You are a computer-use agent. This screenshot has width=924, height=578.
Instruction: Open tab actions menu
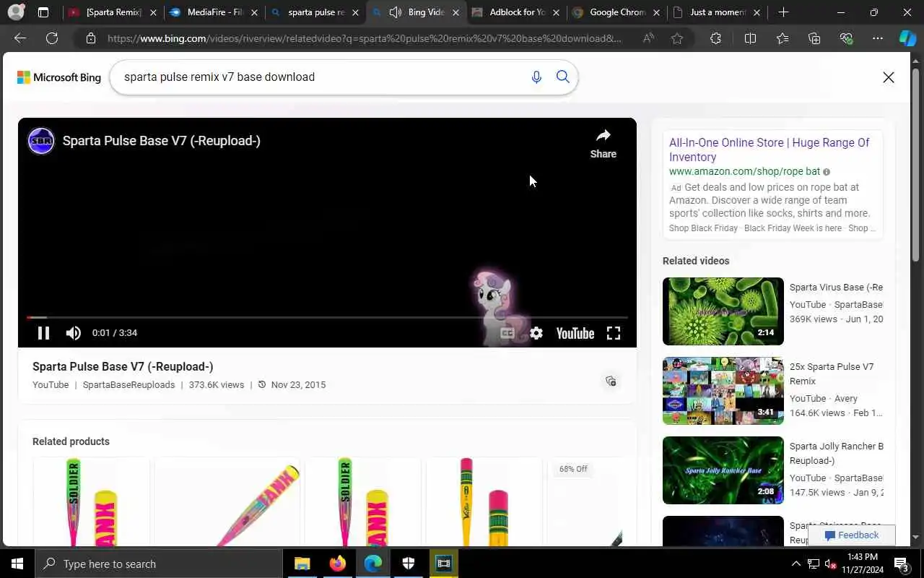pos(43,12)
